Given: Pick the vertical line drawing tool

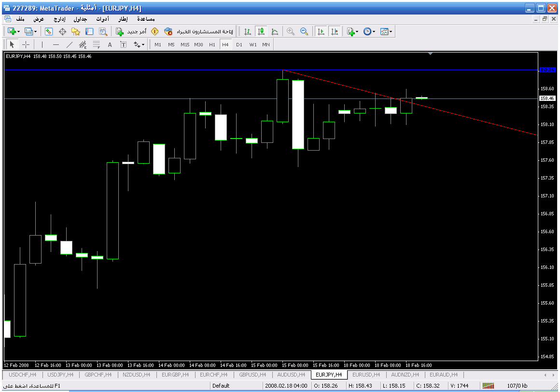Looking at the screenshot, I should 42,45.
